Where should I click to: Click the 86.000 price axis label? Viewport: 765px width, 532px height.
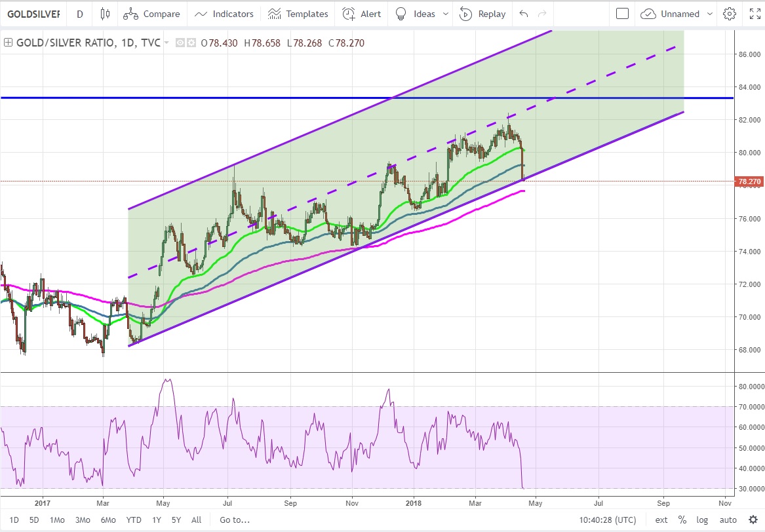point(749,54)
